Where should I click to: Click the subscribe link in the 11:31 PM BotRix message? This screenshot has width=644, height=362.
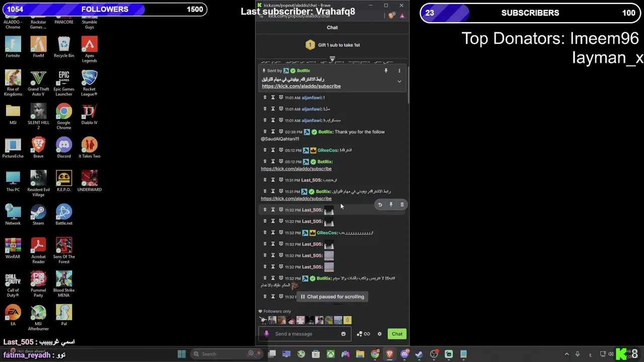pyautogui.click(x=296, y=199)
